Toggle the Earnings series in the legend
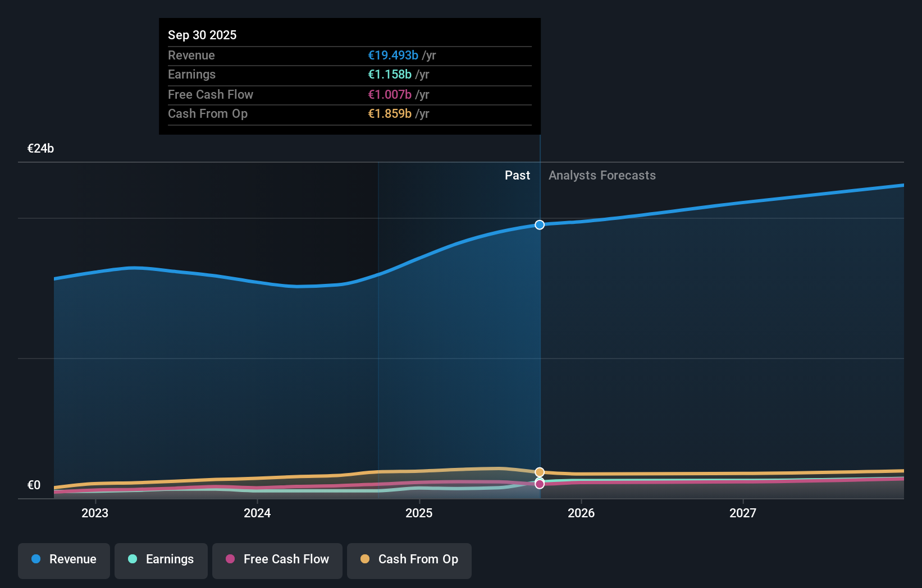Viewport: 922px width, 588px height. pos(161,559)
